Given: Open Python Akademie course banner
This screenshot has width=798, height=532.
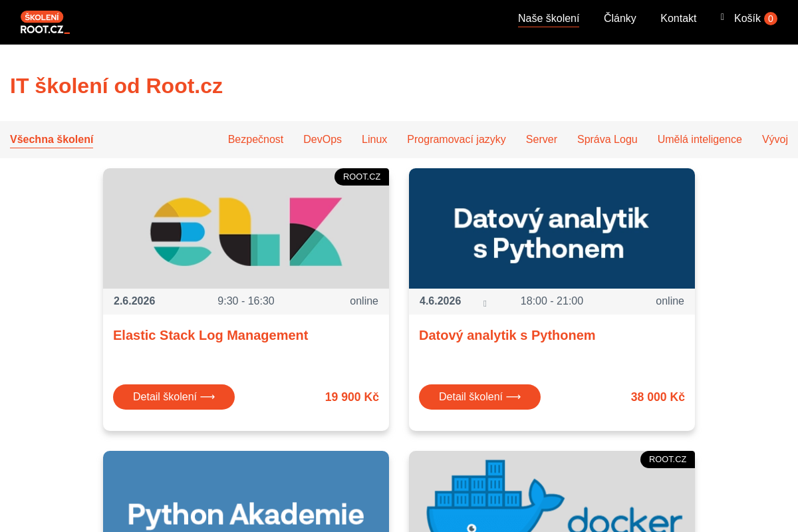Looking at the screenshot, I should [246, 491].
